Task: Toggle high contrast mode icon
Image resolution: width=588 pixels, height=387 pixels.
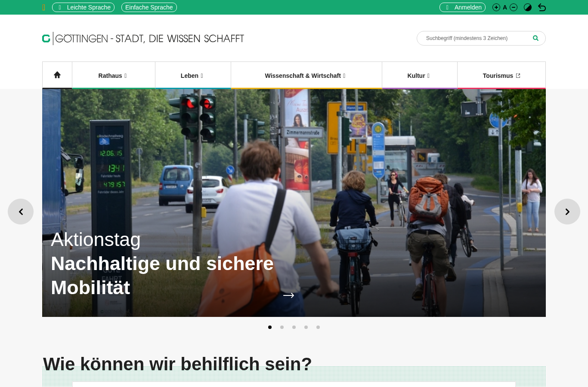Action: [528, 7]
